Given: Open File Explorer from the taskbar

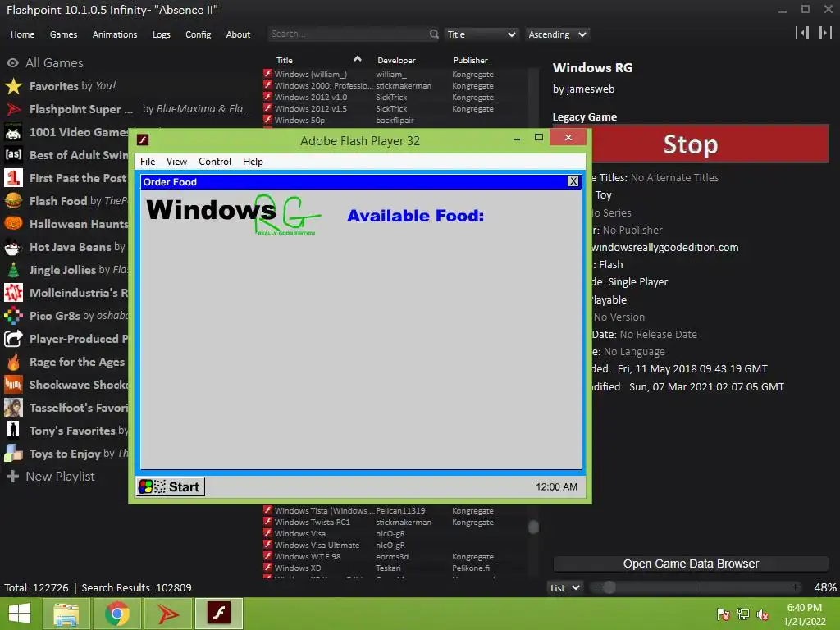Looking at the screenshot, I should [x=66, y=614].
